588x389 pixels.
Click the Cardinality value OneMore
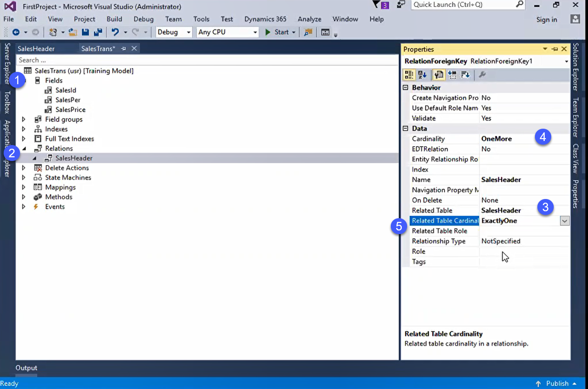point(497,139)
